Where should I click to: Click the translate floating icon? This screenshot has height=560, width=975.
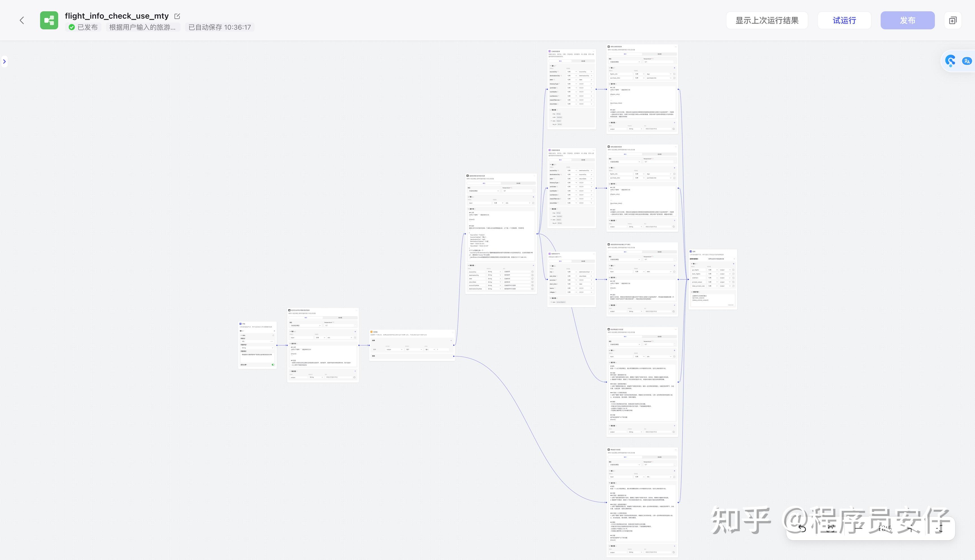(x=967, y=61)
